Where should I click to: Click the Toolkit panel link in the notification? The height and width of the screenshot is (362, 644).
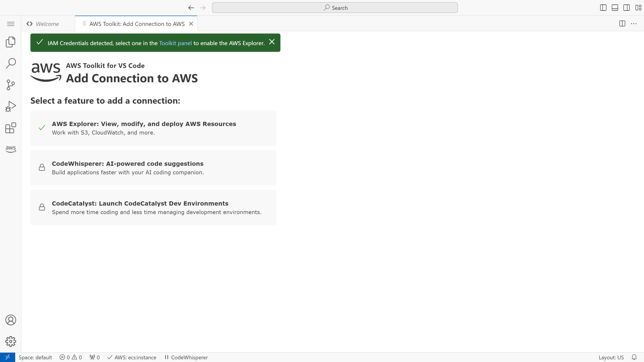point(175,43)
